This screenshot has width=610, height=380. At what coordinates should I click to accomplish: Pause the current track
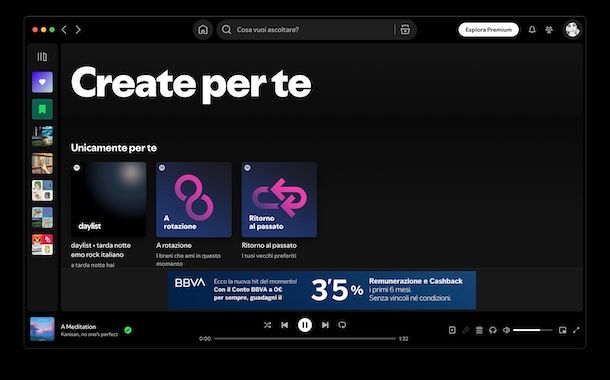(305, 325)
